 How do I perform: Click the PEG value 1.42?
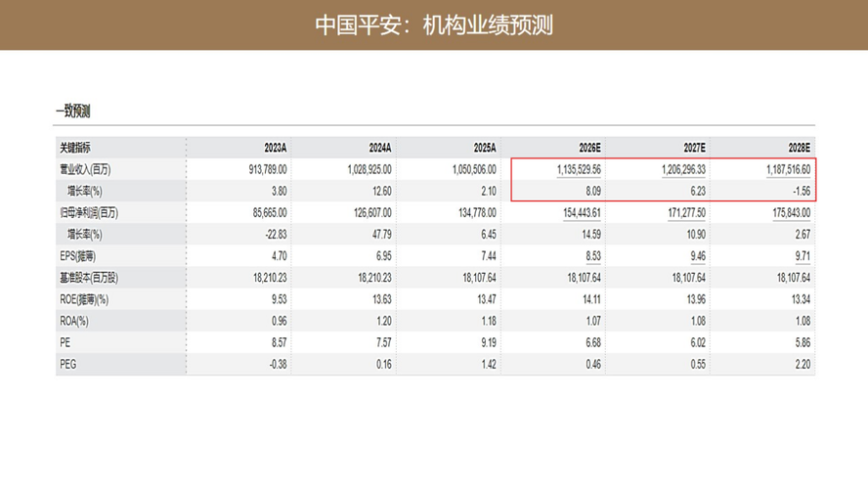coord(489,364)
